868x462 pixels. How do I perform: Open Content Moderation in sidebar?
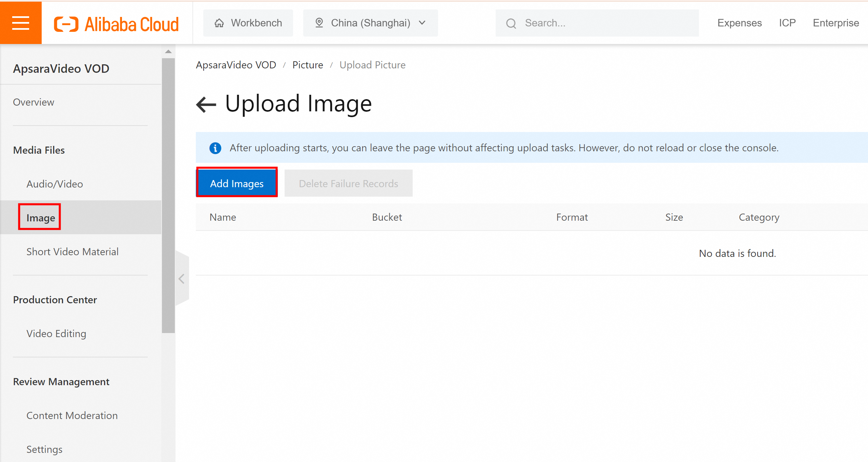[x=72, y=415]
